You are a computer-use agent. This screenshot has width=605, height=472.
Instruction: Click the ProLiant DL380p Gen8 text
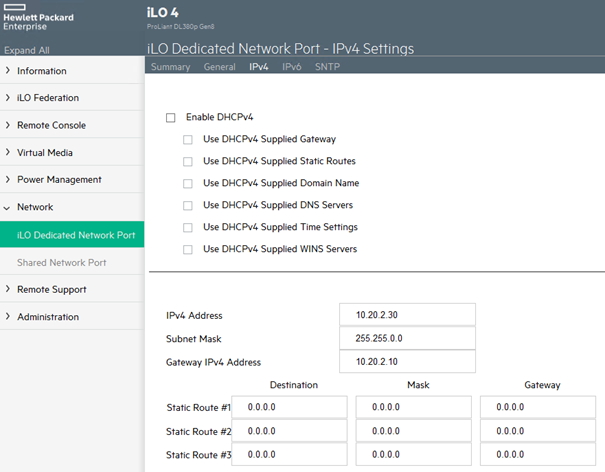[x=181, y=27]
